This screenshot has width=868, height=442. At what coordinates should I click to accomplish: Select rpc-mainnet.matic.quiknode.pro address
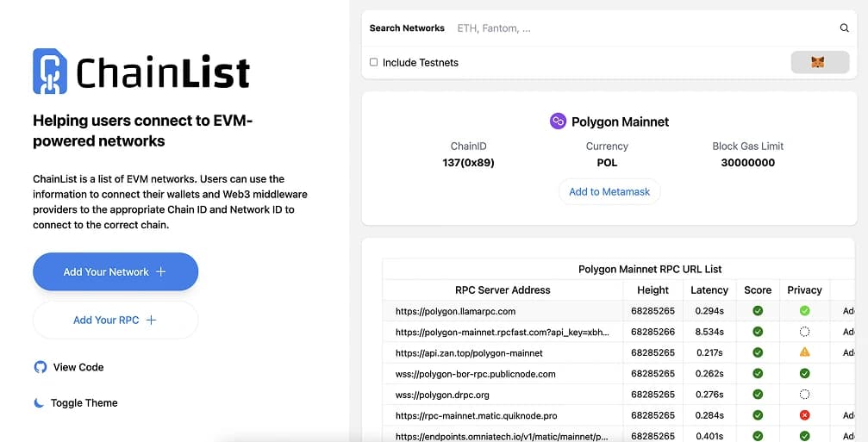[x=476, y=415]
